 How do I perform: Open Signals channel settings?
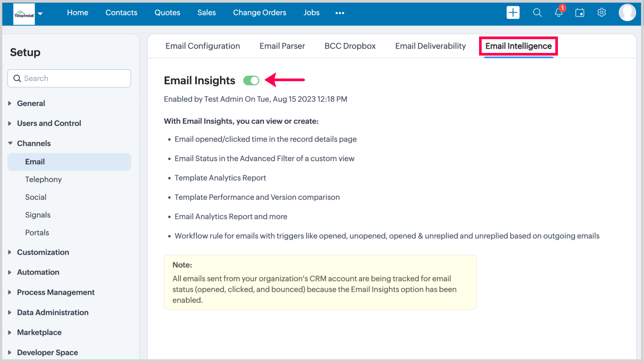pos(38,215)
